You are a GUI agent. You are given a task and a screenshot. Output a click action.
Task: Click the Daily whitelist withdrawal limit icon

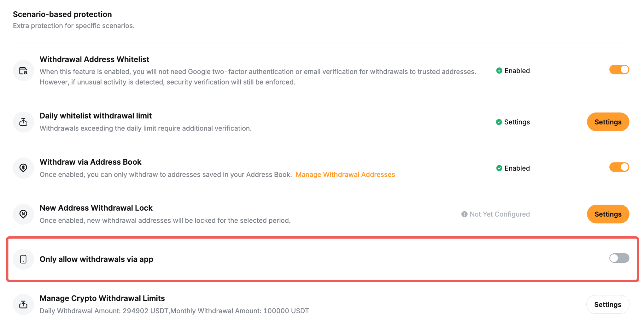click(x=23, y=122)
